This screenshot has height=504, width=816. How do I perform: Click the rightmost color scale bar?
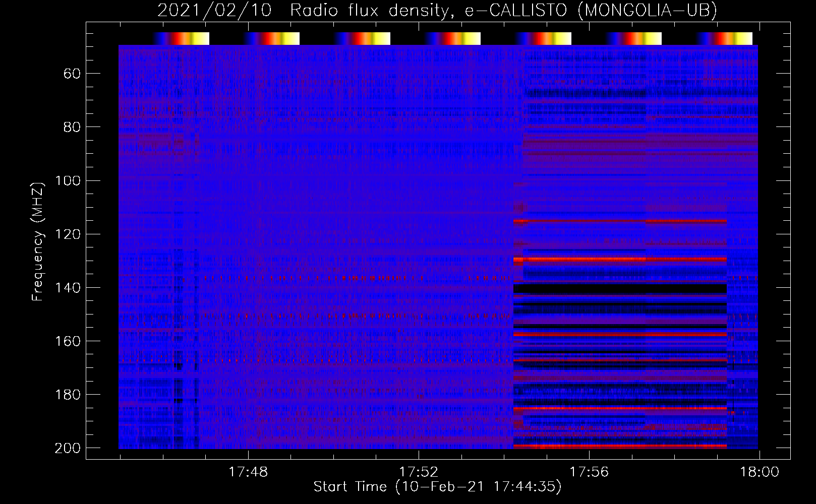724,38
